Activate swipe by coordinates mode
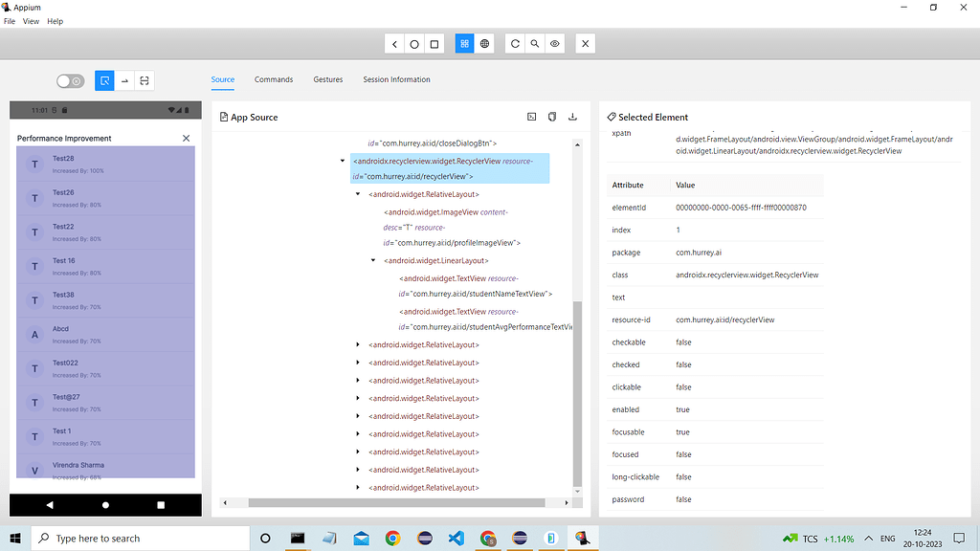Image resolution: width=980 pixels, height=551 pixels. coord(124,80)
